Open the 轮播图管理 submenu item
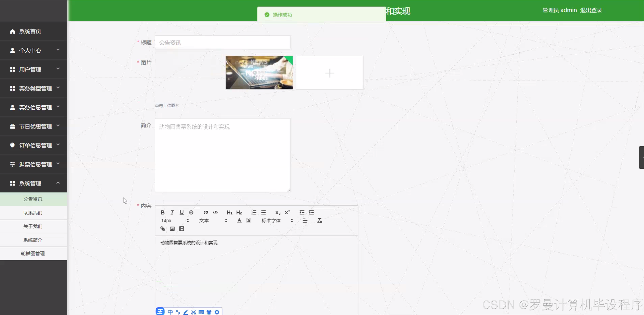 tap(33, 253)
